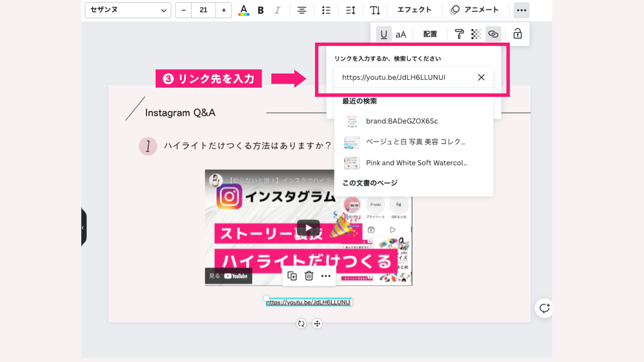Open the エフェクト menu
This screenshot has width=644, height=362.
click(414, 10)
